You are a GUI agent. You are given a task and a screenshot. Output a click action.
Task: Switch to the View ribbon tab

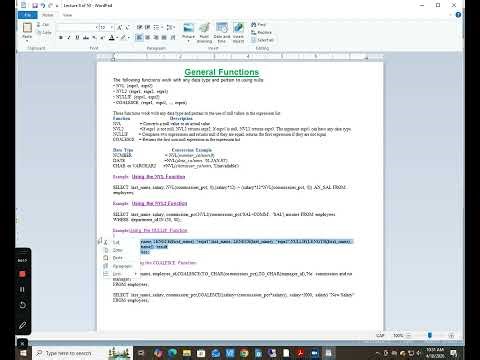click(67, 15)
